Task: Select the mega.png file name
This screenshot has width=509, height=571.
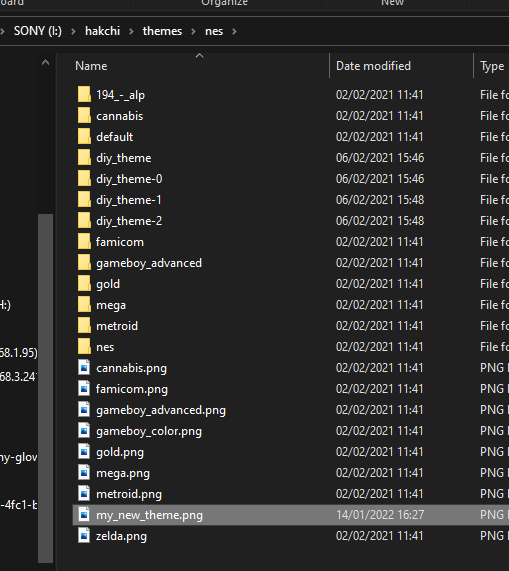Action: [123, 473]
